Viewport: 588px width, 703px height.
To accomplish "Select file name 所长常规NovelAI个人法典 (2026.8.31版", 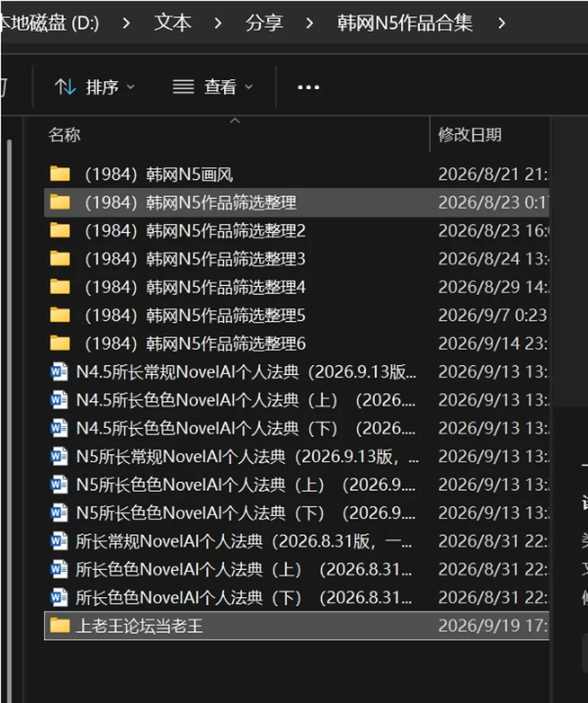I will tap(244, 541).
